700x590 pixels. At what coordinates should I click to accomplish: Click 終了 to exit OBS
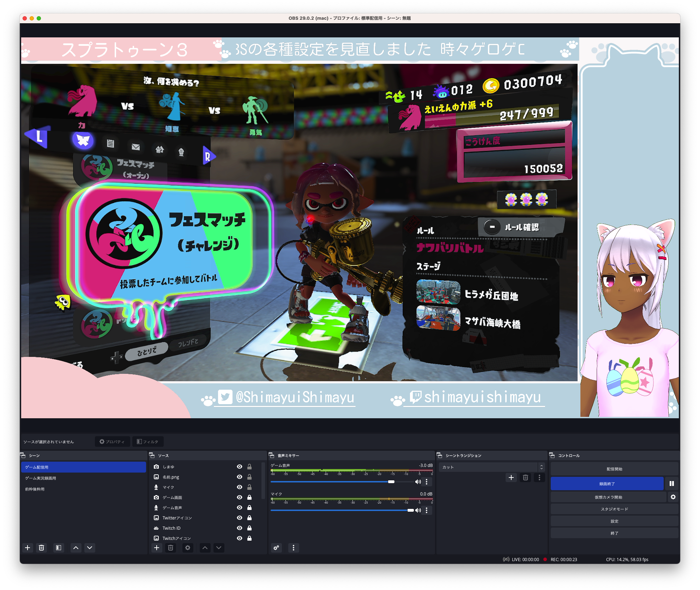click(614, 533)
